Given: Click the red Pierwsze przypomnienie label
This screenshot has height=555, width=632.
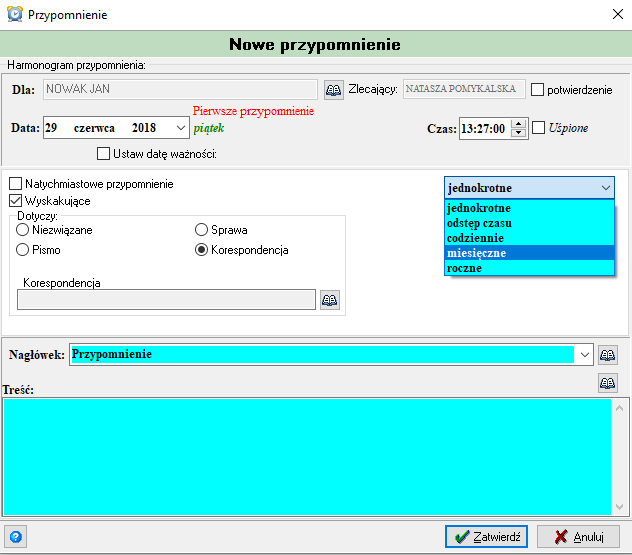Looking at the screenshot, I should pyautogui.click(x=253, y=111).
